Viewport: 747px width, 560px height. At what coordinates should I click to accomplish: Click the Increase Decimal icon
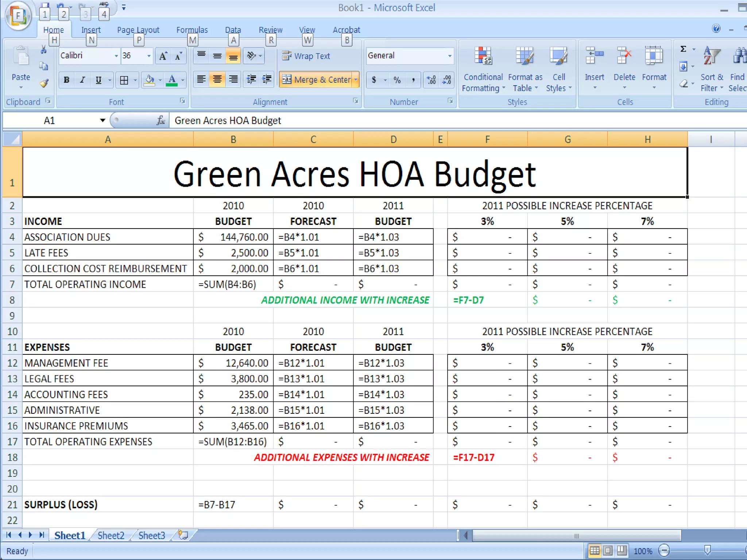[x=431, y=80]
